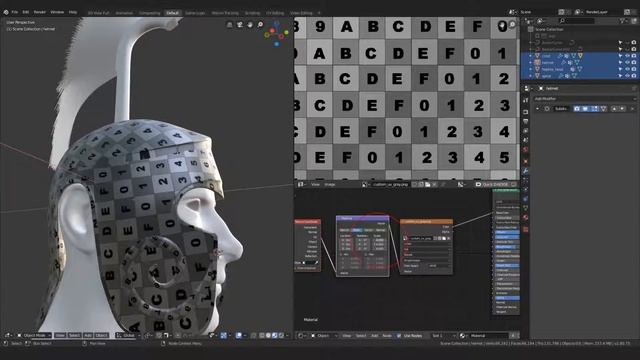640x360 pixels.
Task: Open the shading options dropdown arrow
Action: [287, 336]
